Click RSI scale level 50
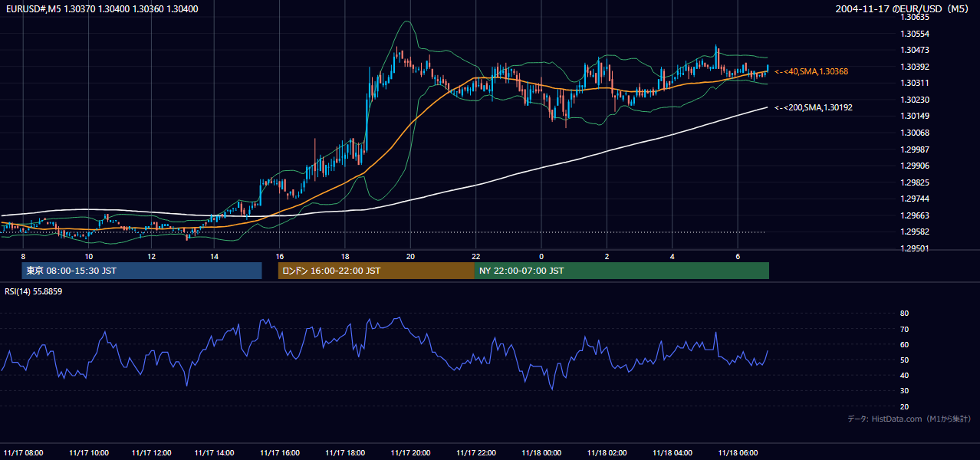This screenshot has width=980, height=460. [x=904, y=360]
